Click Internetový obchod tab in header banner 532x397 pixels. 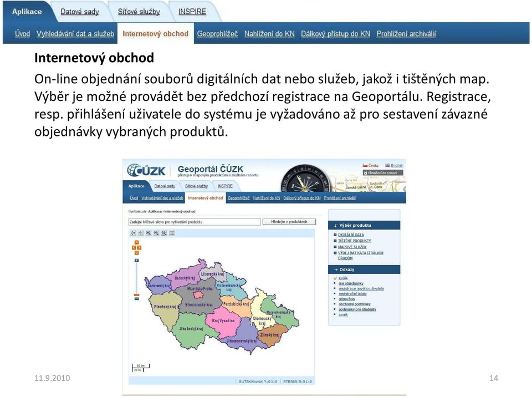155,34
